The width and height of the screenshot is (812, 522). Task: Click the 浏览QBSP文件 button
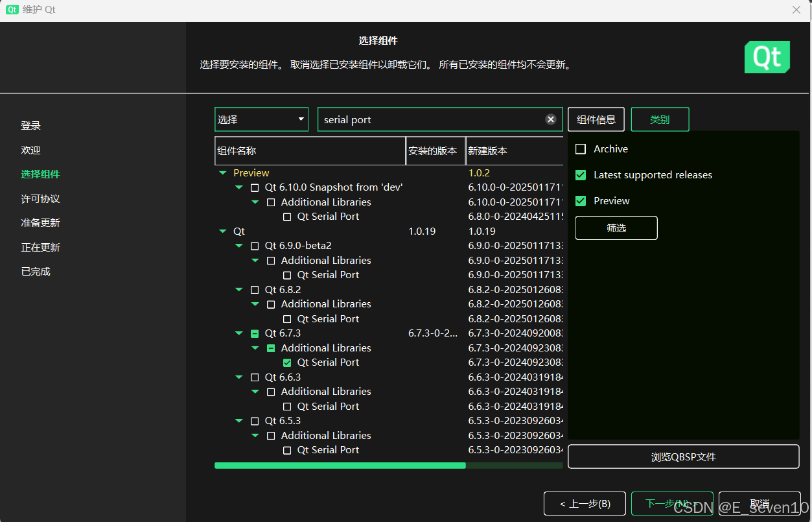tap(683, 457)
